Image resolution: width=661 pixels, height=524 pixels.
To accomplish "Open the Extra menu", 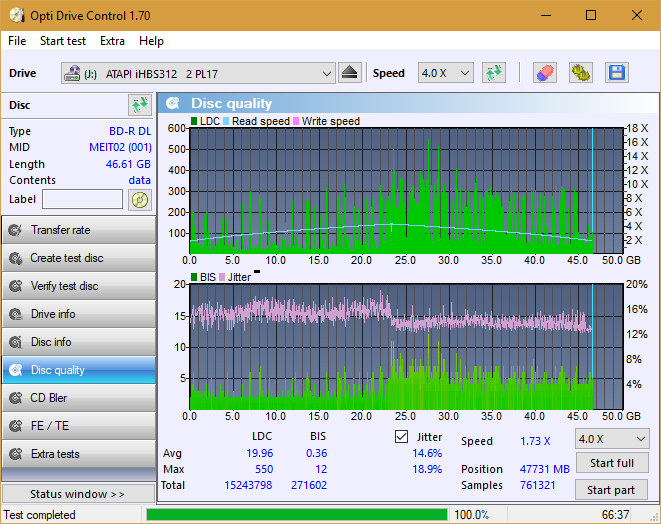I will [x=112, y=41].
